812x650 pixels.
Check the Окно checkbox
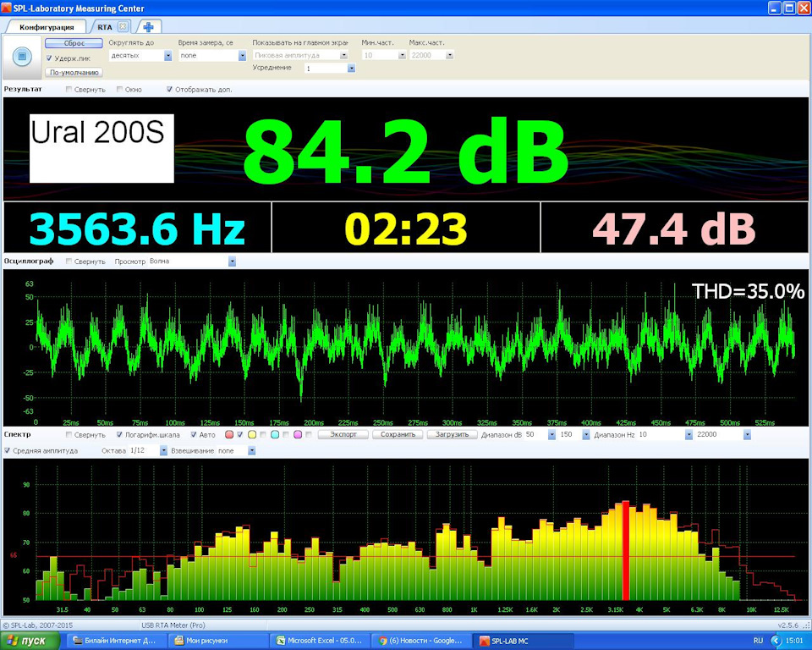click(x=119, y=89)
